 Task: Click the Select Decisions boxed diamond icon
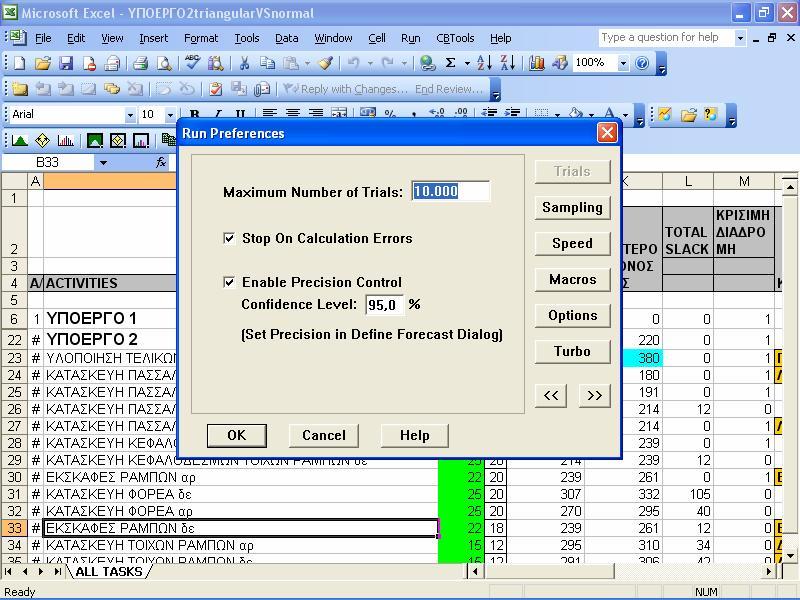(x=118, y=140)
